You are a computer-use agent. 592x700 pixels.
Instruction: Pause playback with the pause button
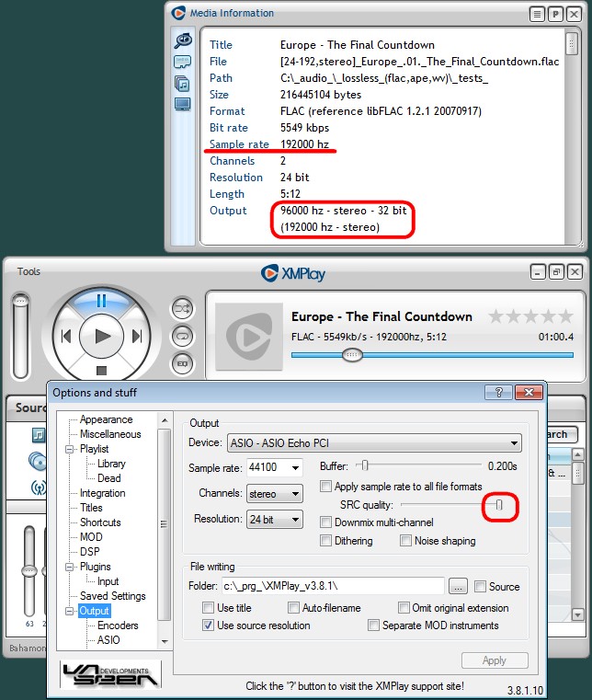[101, 301]
